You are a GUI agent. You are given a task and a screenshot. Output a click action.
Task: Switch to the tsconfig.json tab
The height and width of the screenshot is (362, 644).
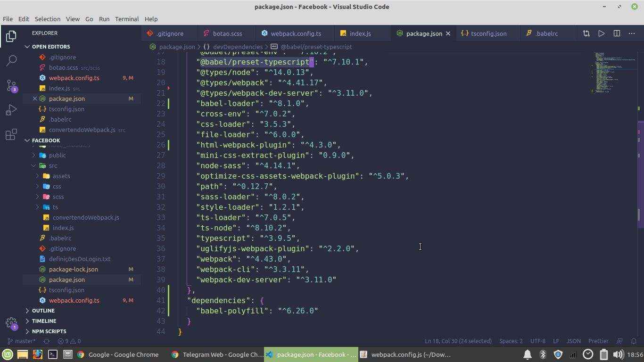[x=489, y=33]
